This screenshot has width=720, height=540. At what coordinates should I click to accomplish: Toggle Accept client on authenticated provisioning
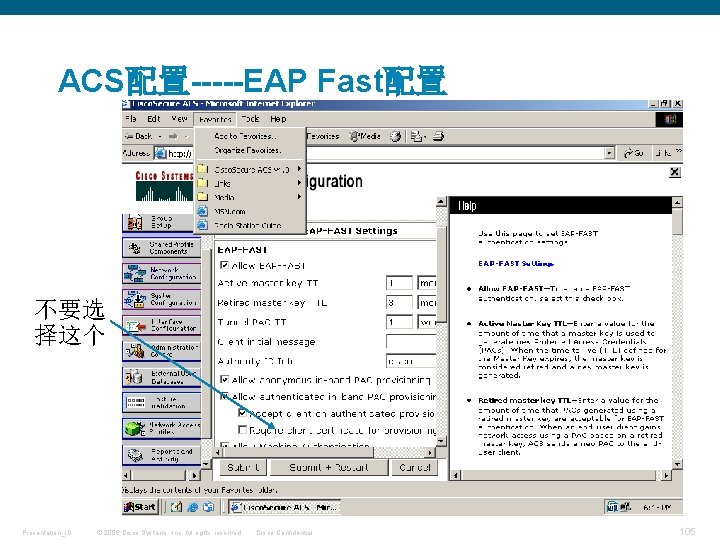(242, 413)
